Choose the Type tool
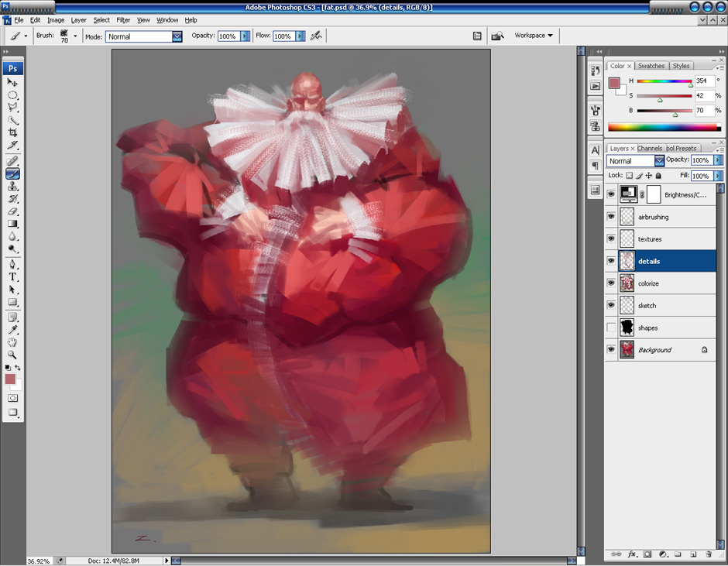This screenshot has width=728, height=566. click(12, 276)
